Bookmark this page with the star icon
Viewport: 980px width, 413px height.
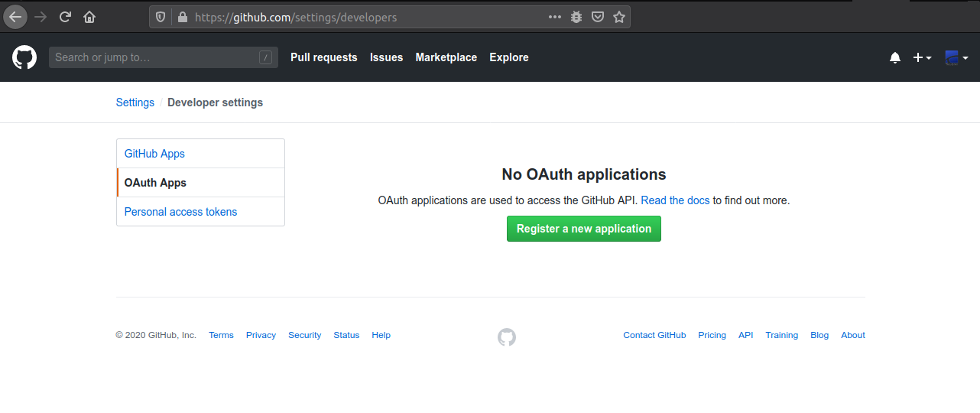click(x=619, y=17)
